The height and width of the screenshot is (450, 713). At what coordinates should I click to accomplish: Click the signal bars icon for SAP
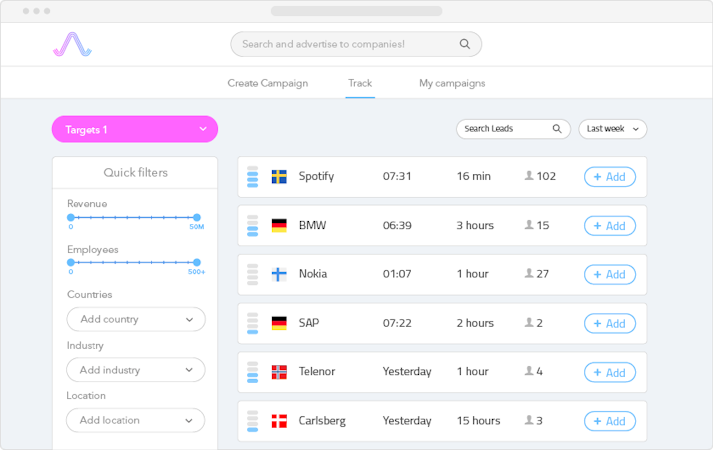(x=252, y=323)
